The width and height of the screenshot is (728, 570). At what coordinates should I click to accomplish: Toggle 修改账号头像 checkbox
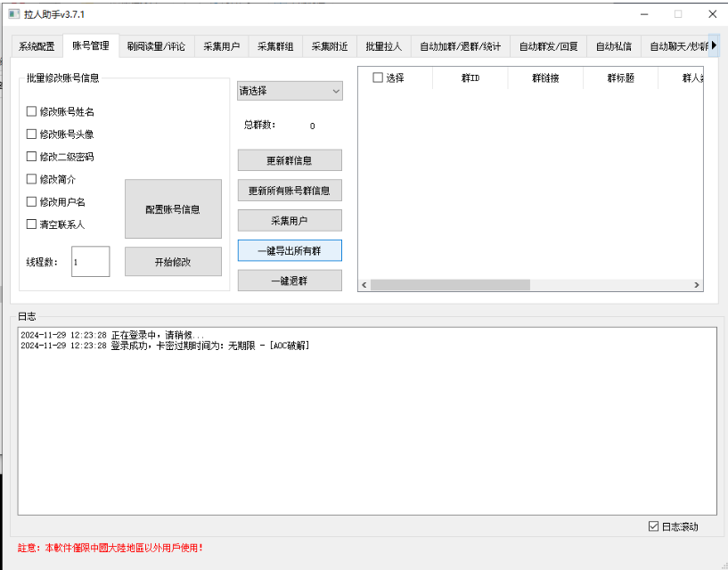tap(32, 134)
